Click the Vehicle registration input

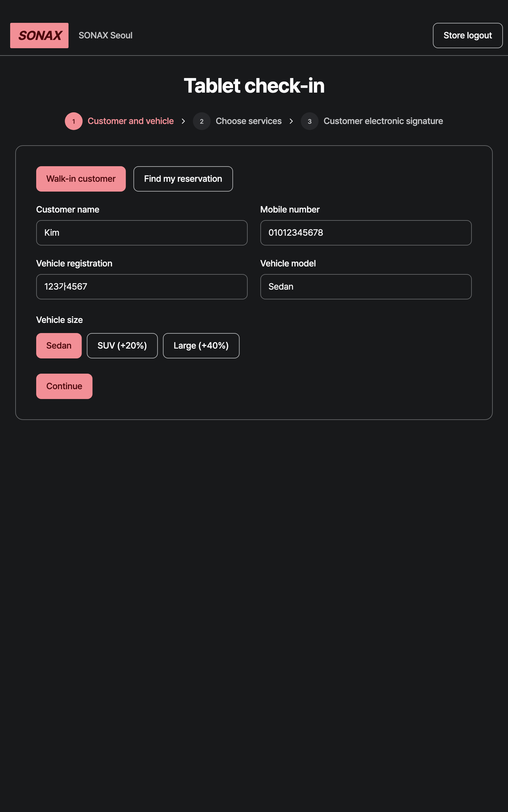click(x=142, y=287)
